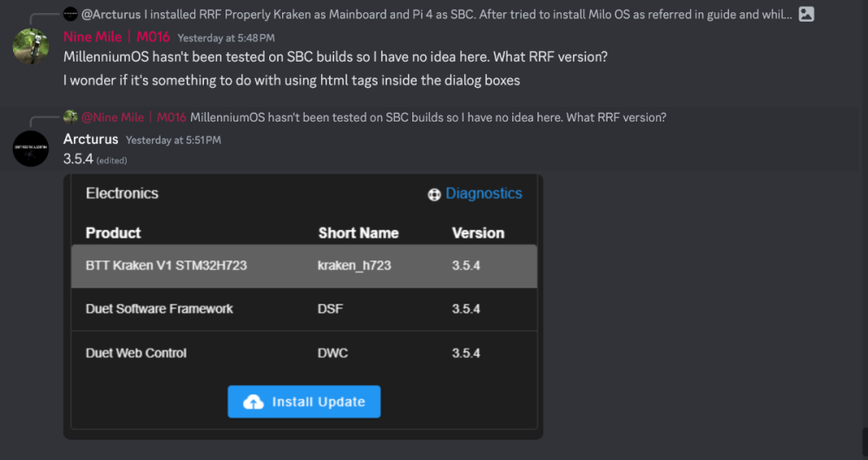Click the image attachment icon in reply preview
Image resolution: width=868 pixels, height=460 pixels.
(806, 15)
